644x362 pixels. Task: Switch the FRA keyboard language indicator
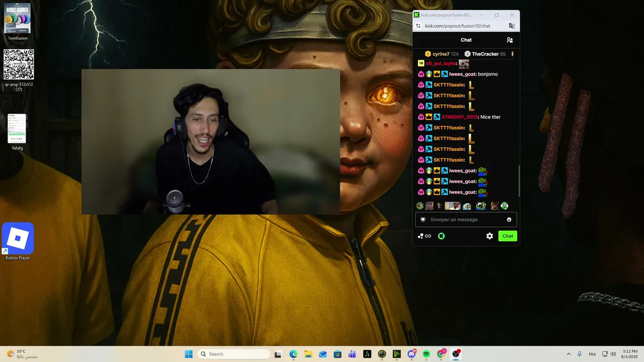point(592,354)
